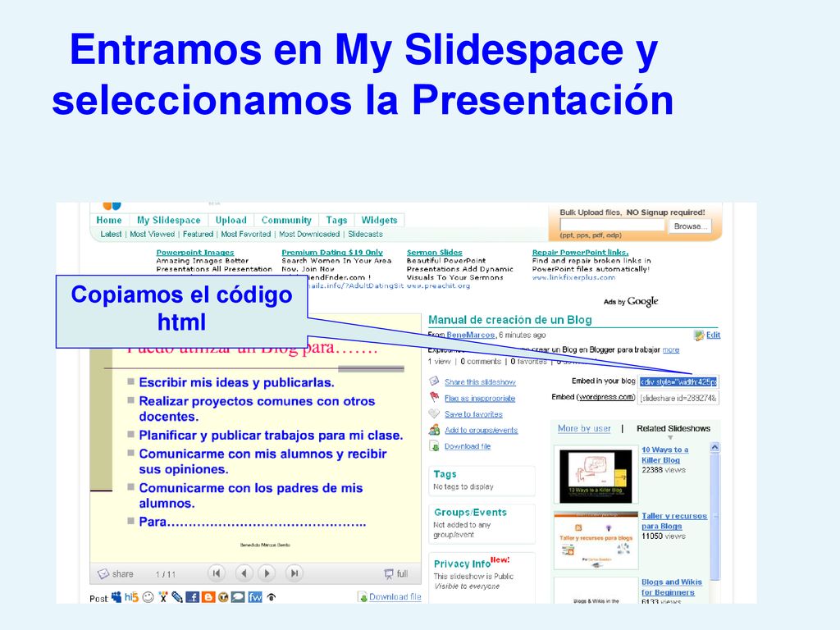The image size is (840, 630).
Task: Click the smiley face post icon
Action: [x=148, y=597]
